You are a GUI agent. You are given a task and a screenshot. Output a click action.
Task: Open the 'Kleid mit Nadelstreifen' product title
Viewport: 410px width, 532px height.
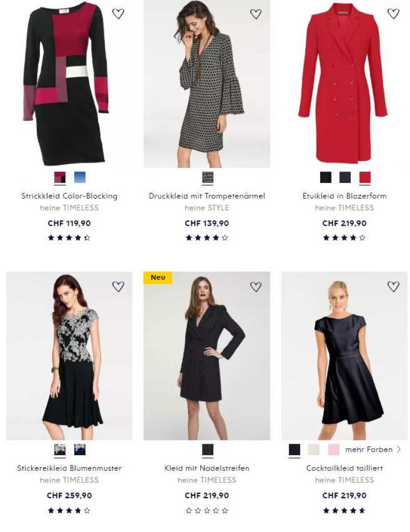207,468
